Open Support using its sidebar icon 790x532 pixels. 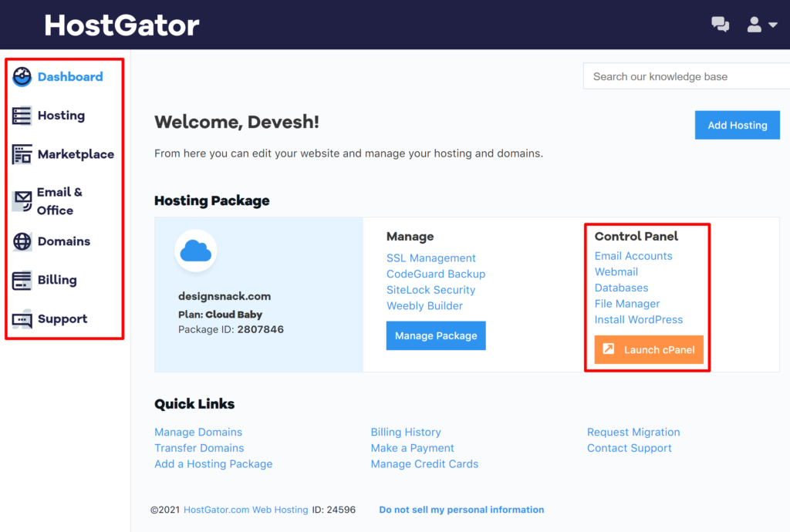(x=22, y=318)
